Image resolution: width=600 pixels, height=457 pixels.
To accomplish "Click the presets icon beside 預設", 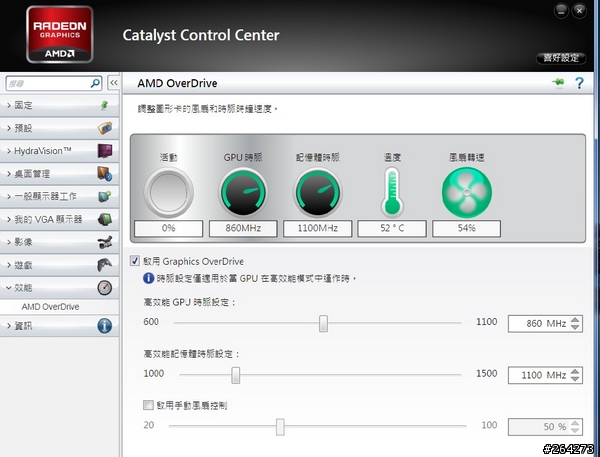I will [104, 127].
